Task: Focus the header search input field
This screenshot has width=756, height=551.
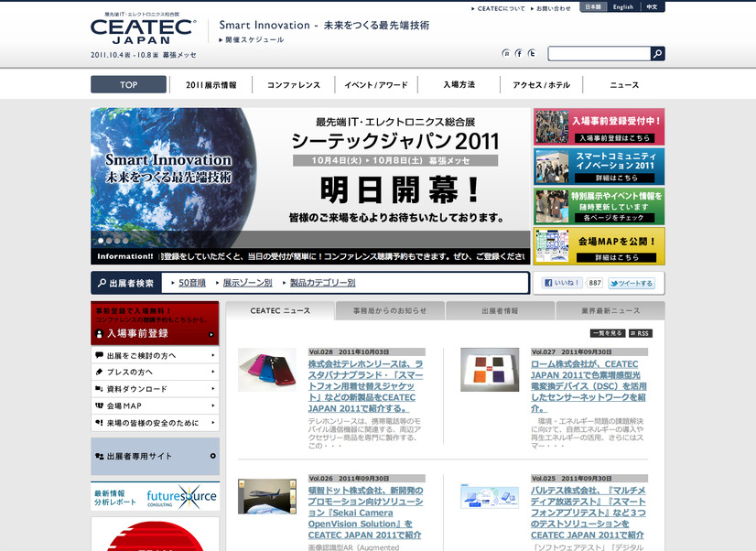Action: [599, 53]
